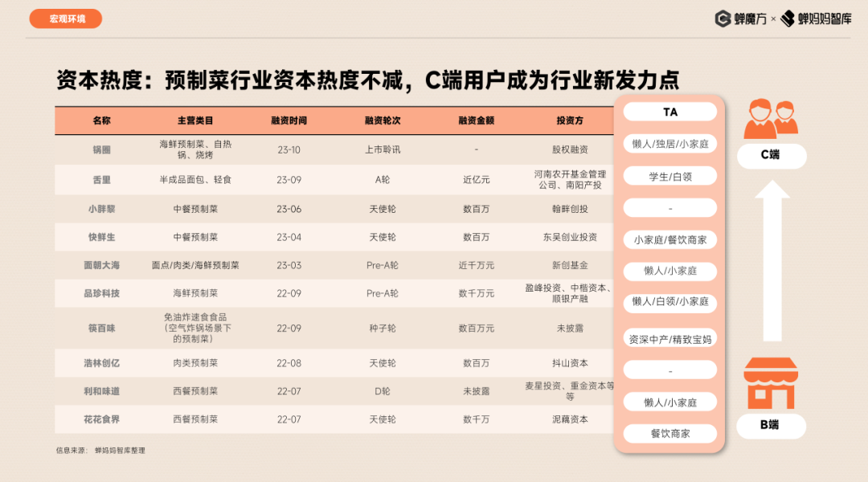Click the 信息来源 footnote text

coord(100,451)
